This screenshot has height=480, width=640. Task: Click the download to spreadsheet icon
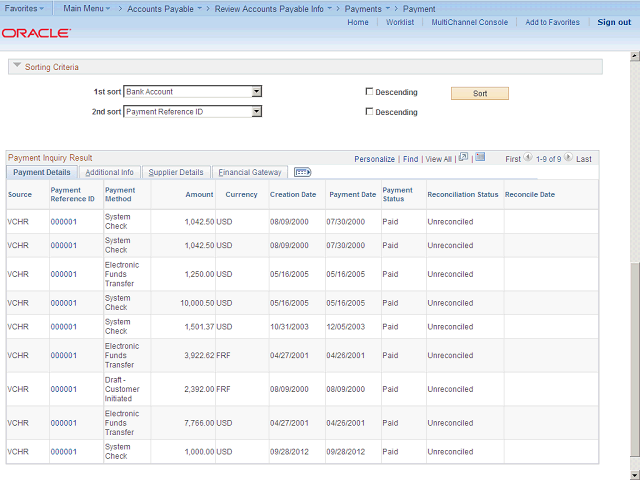(480, 158)
